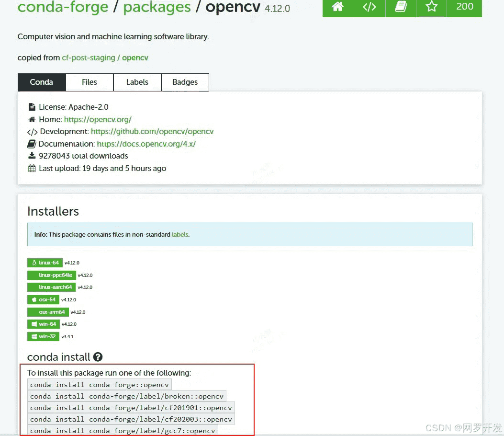504x436 pixels.
Task: Select the osx-64 installer badge
Action: pos(44,299)
